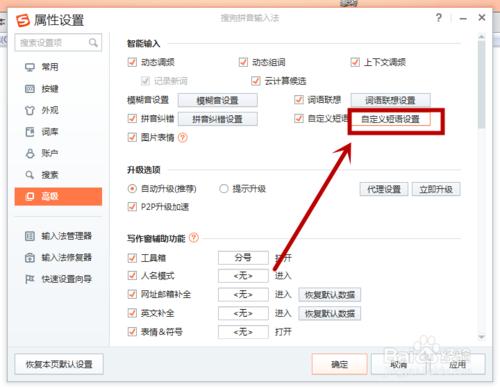
Task: Toggle the 云计算候选 checkbox
Action: click(x=256, y=81)
